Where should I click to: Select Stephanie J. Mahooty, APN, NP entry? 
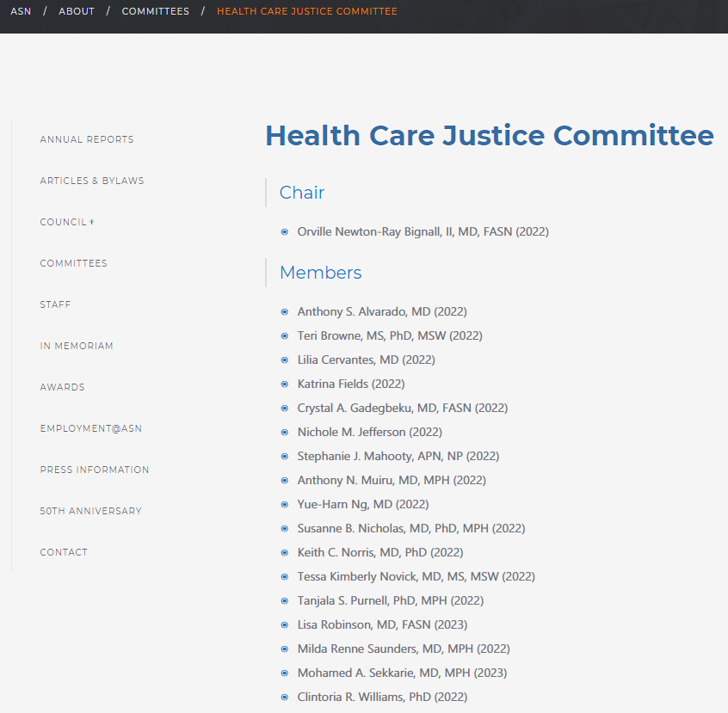click(398, 457)
